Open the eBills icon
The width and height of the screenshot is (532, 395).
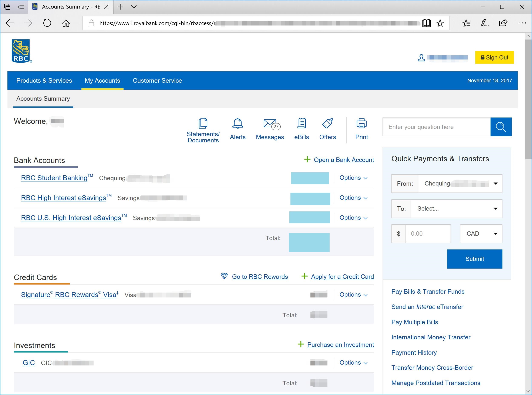pyautogui.click(x=302, y=123)
